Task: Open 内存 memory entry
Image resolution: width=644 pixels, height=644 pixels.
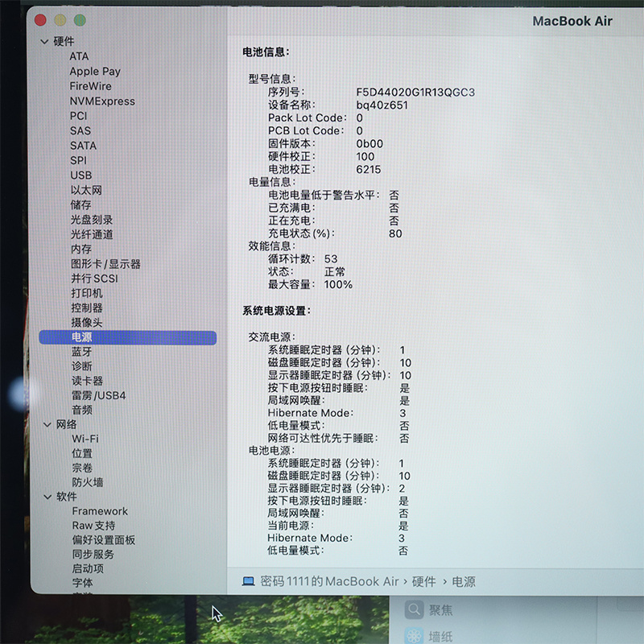Action: pos(81,250)
